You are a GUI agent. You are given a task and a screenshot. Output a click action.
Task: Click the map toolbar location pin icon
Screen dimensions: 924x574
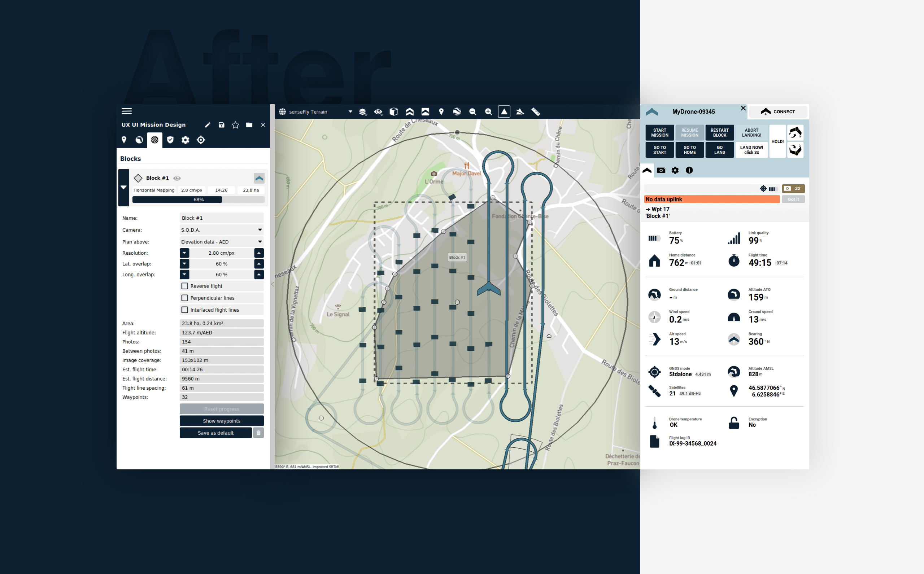pos(441,111)
